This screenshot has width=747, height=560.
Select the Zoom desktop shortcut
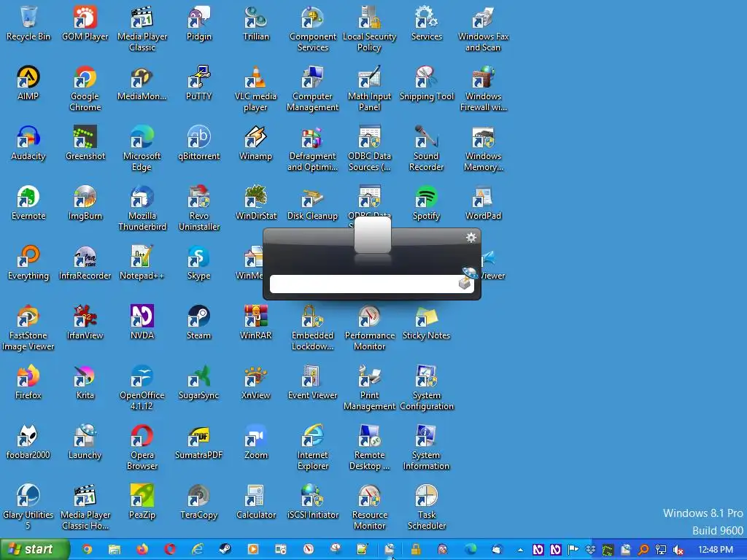[256, 443]
